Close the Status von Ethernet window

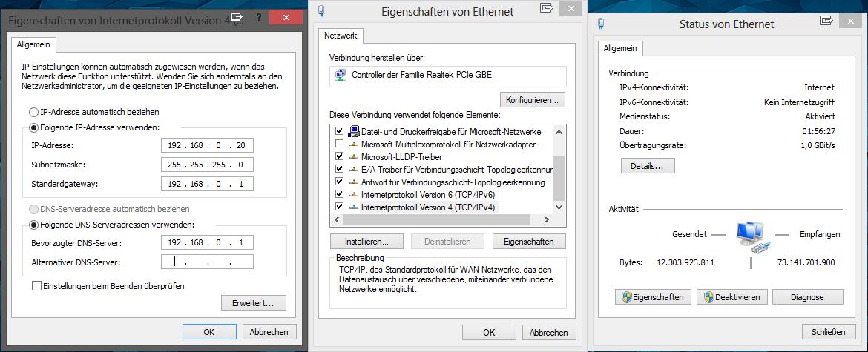pos(851,21)
